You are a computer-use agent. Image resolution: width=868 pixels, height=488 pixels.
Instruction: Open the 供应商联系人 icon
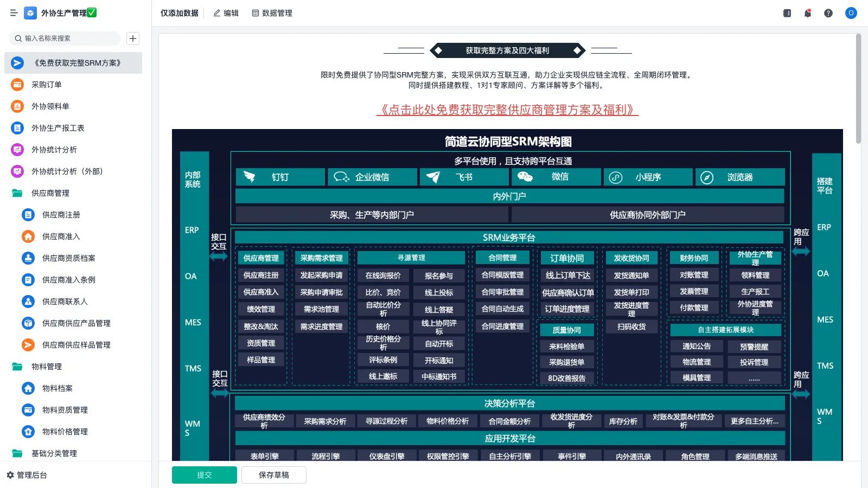(28, 301)
